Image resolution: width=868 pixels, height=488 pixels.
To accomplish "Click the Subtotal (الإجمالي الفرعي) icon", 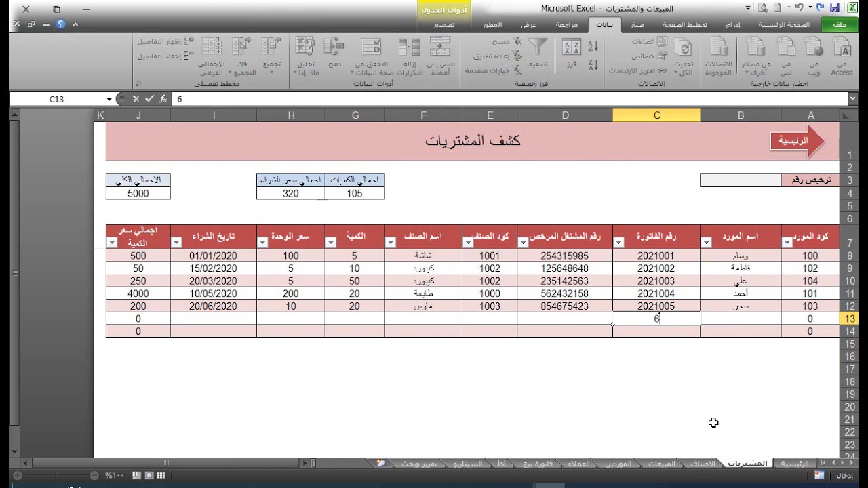I will click(211, 56).
